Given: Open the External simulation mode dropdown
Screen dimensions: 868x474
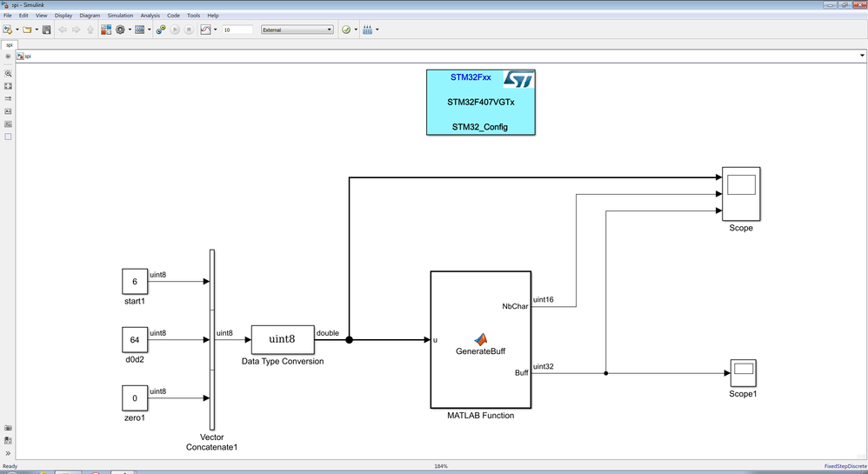Looking at the screenshot, I should tap(297, 30).
